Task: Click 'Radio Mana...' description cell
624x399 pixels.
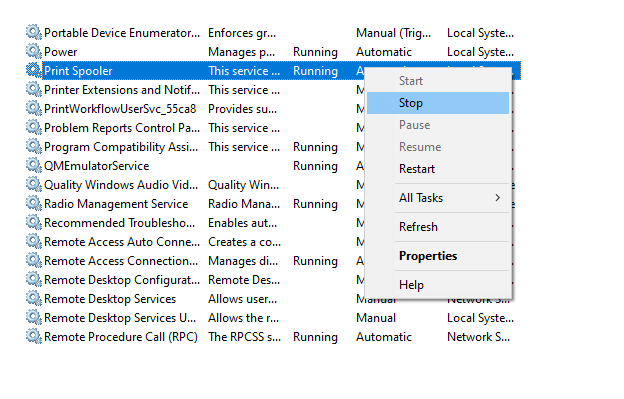Action: [244, 204]
